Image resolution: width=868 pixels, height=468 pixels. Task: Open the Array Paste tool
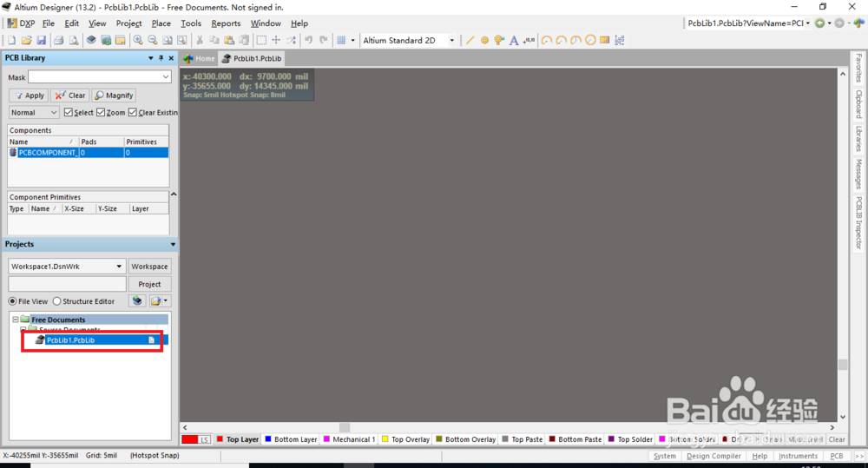tap(620, 40)
